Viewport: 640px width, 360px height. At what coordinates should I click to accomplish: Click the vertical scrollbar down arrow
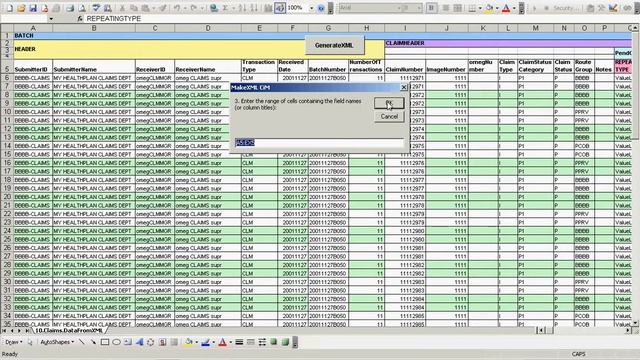pos(636,323)
